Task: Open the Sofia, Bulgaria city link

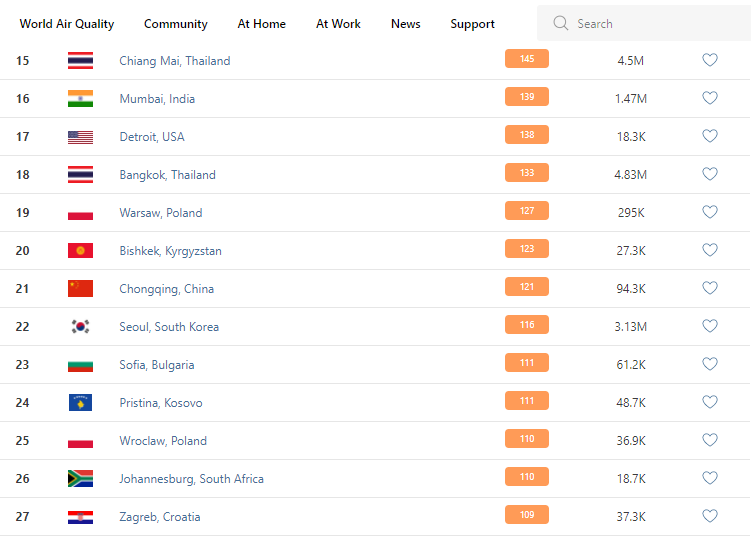Action: [x=157, y=364]
